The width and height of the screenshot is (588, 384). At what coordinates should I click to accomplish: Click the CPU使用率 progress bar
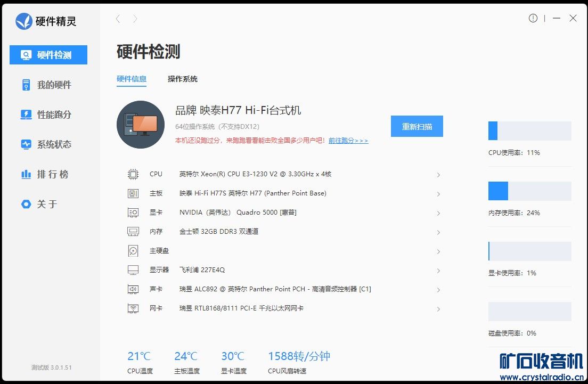pyautogui.click(x=529, y=131)
